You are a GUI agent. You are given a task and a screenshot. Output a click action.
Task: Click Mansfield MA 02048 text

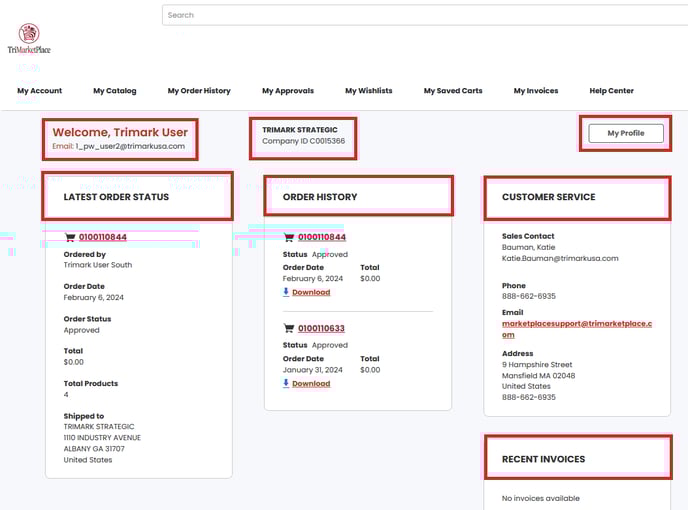click(538, 376)
